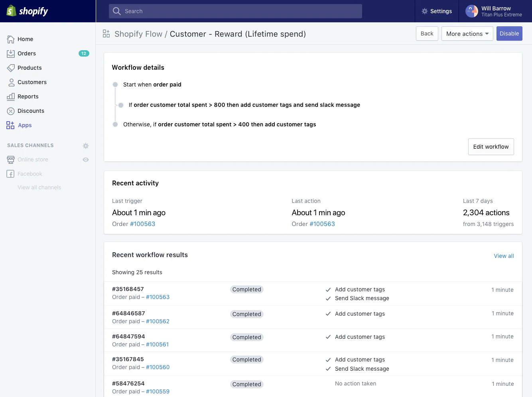Click the Discounts percent icon

[11, 111]
